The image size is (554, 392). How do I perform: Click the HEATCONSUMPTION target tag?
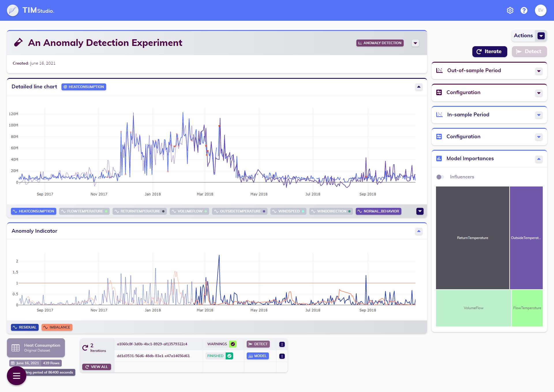[84, 87]
